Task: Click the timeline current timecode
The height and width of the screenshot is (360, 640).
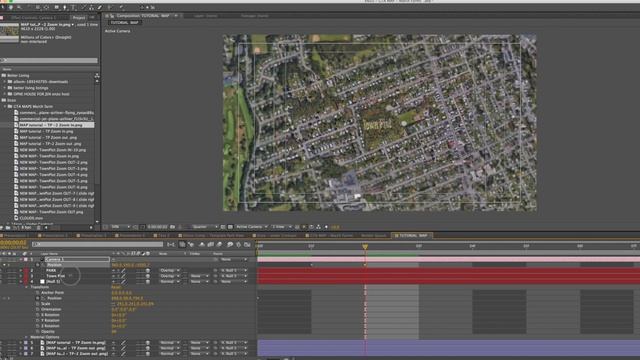Action: 13,243
